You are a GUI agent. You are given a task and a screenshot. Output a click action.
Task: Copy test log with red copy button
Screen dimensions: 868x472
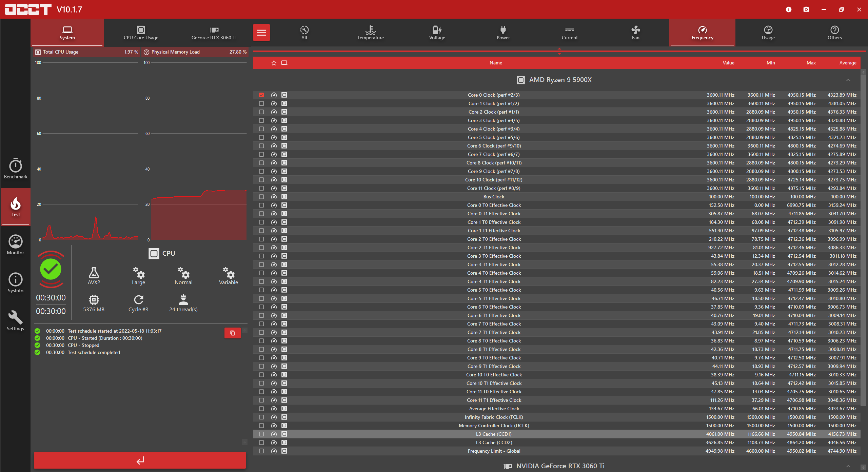[233, 333]
